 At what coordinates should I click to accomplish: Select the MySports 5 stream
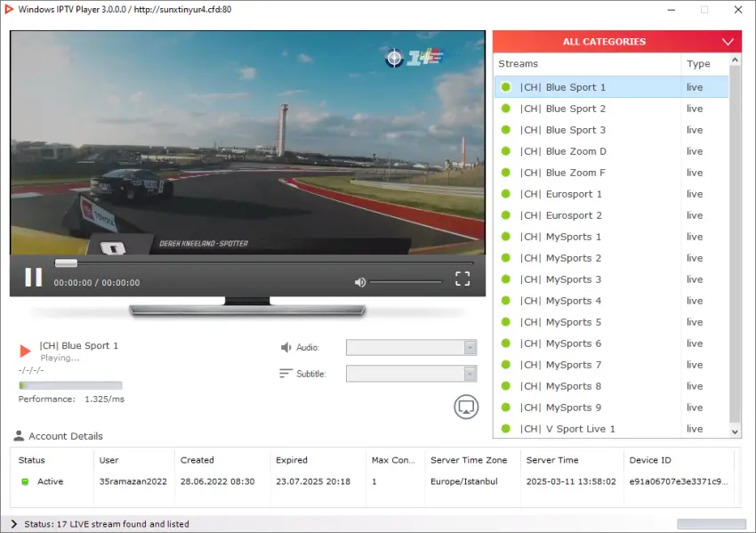(611, 322)
